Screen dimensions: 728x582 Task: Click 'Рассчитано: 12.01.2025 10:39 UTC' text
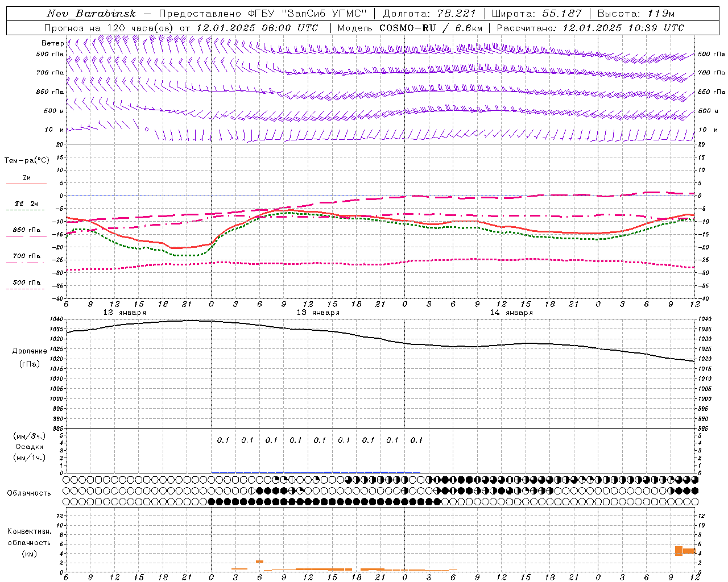(590, 28)
